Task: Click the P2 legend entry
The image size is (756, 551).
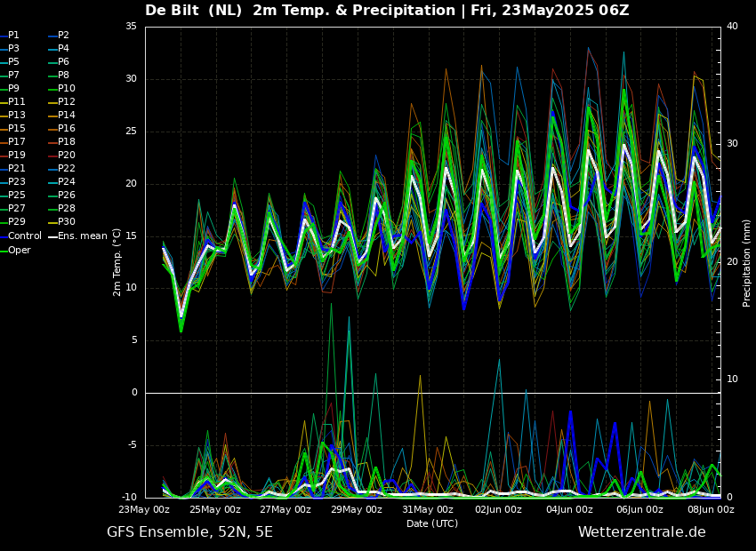Action: point(63,36)
